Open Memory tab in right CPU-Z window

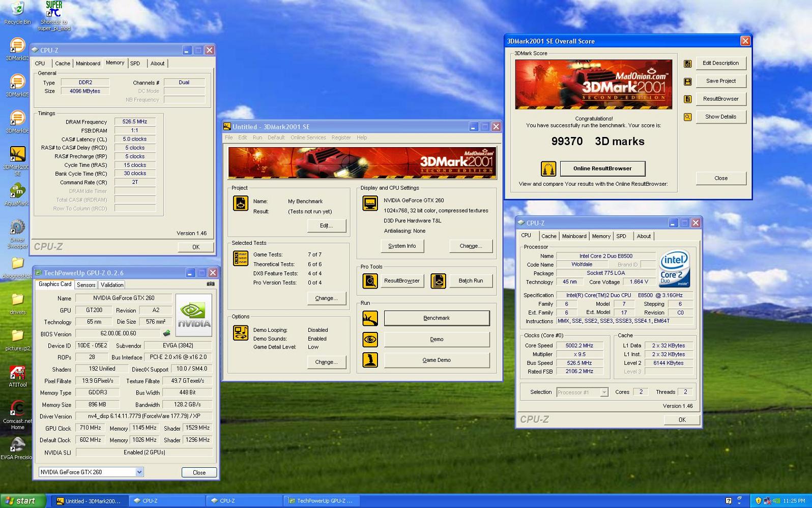pos(601,236)
